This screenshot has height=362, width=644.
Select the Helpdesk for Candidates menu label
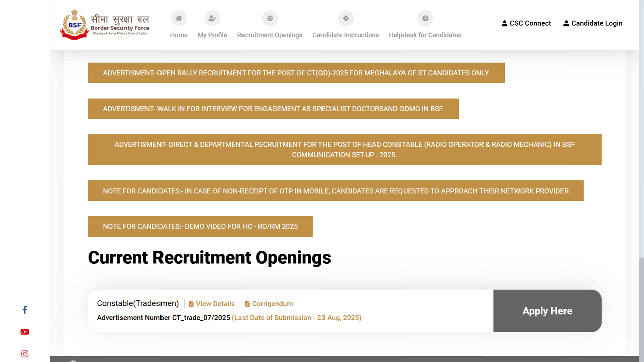click(425, 35)
